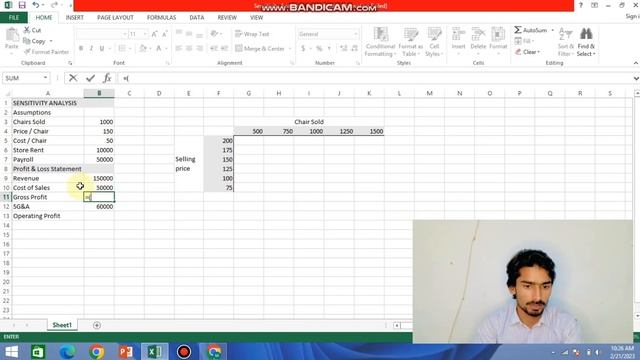
Task: Switch to the PAGE LAYOUT tab
Action: pos(115,18)
